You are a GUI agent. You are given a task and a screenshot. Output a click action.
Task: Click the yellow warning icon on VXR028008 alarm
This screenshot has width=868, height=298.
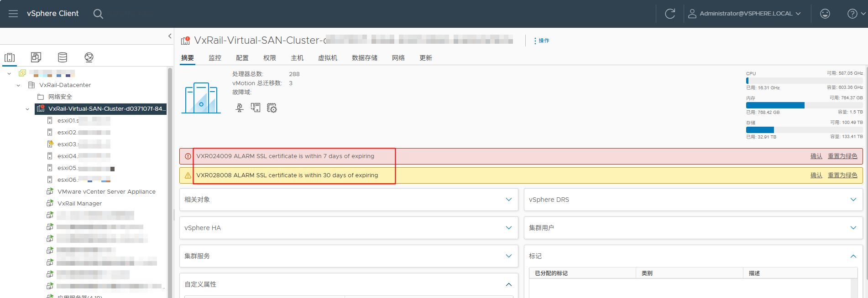tap(188, 175)
